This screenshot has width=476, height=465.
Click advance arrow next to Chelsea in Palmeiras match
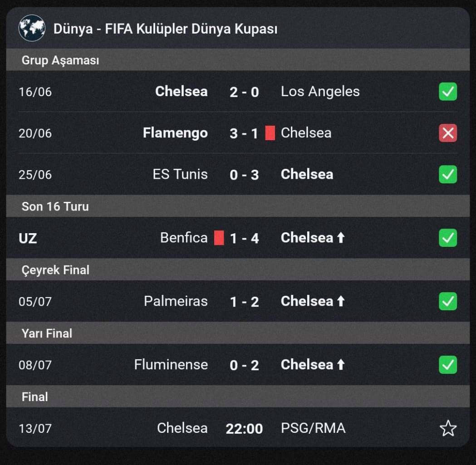[341, 301]
